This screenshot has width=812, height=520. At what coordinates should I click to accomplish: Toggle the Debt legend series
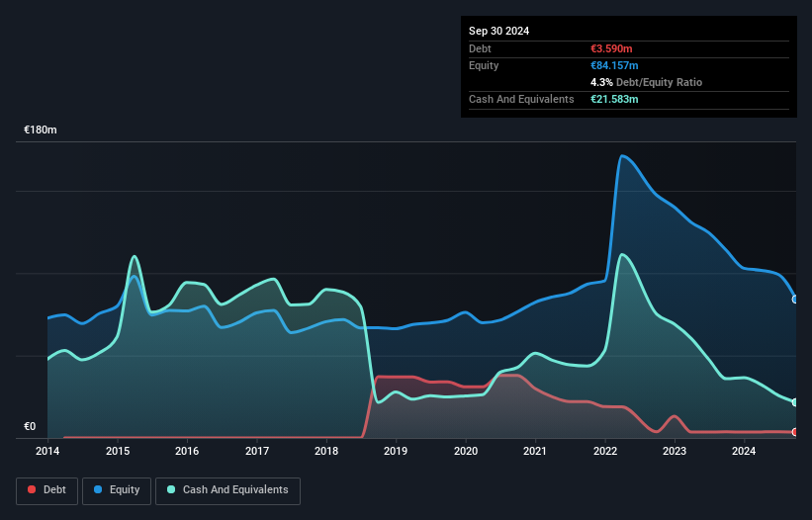tap(45, 489)
